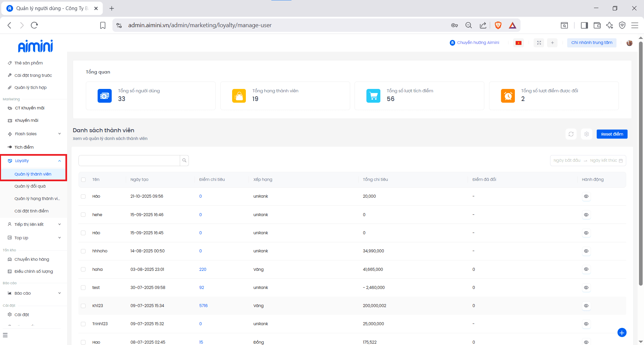Check the box for member hhhoho

[x=83, y=251]
